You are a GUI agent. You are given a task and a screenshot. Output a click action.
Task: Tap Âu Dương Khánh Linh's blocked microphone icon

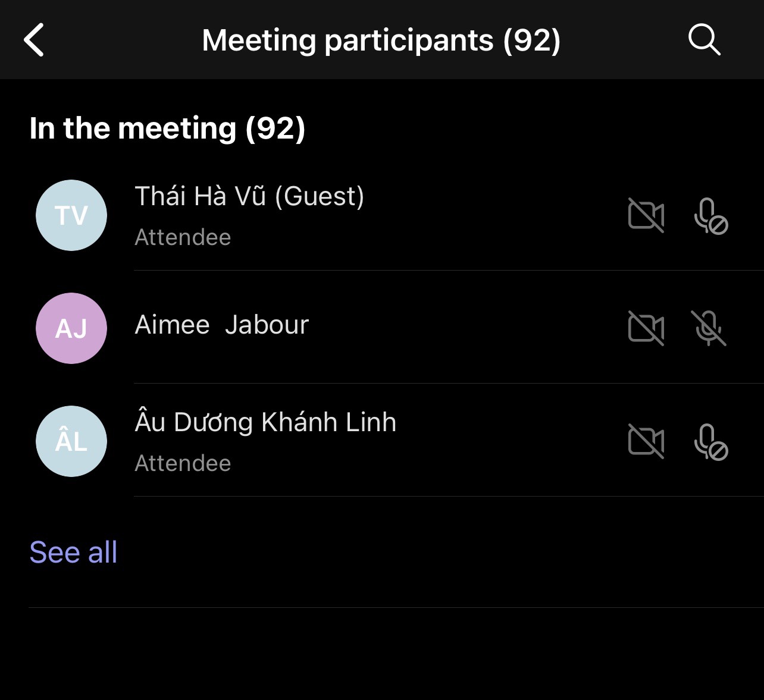coord(710,442)
